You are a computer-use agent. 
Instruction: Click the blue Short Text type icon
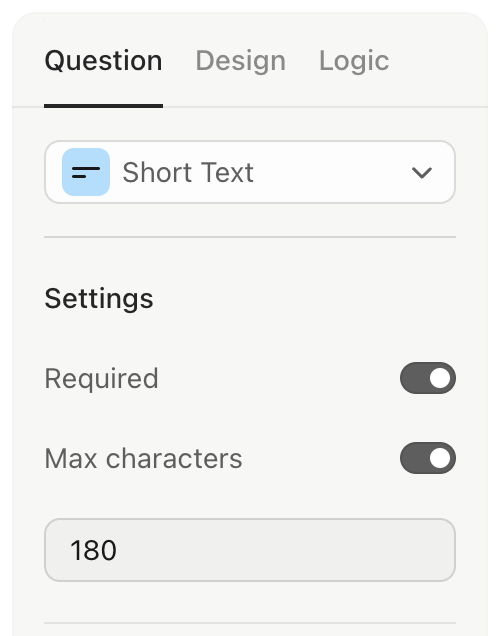[86, 172]
